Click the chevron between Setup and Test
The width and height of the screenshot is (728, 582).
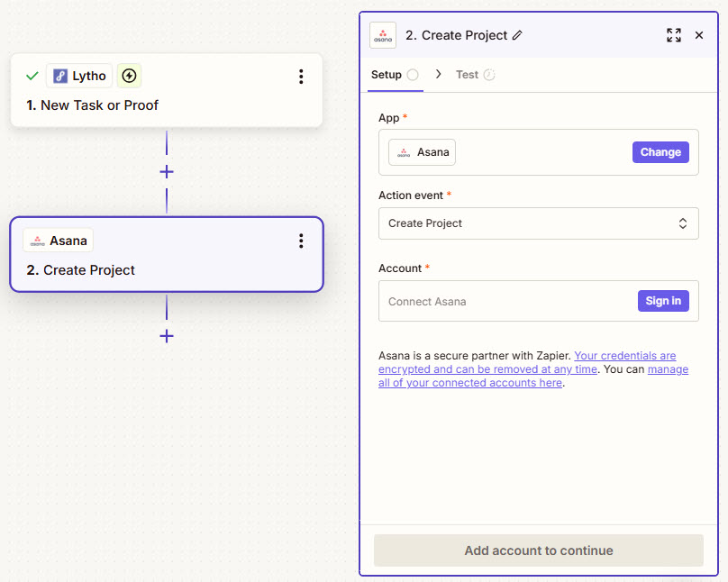(438, 74)
